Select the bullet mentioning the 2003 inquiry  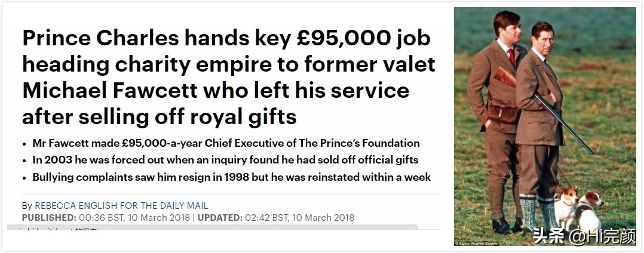(225, 160)
